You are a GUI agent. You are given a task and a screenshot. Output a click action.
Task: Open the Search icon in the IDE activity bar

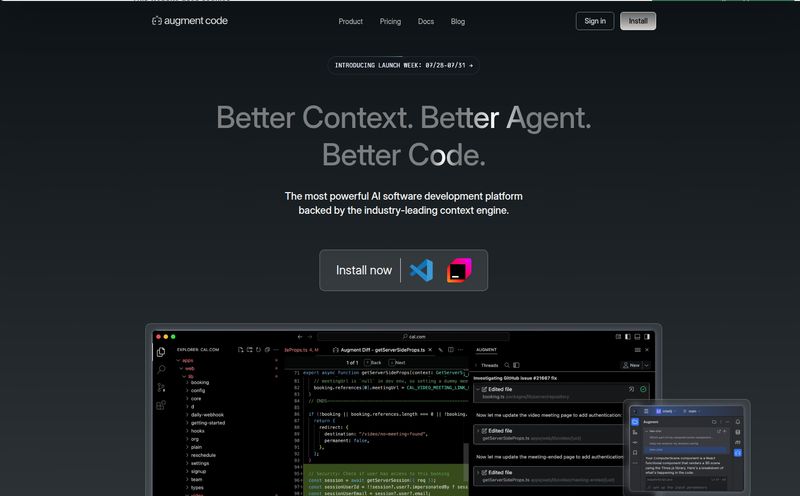pos(161,369)
